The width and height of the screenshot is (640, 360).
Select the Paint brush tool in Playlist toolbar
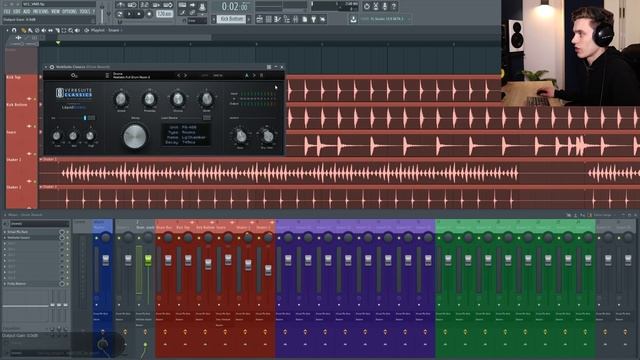30,31
